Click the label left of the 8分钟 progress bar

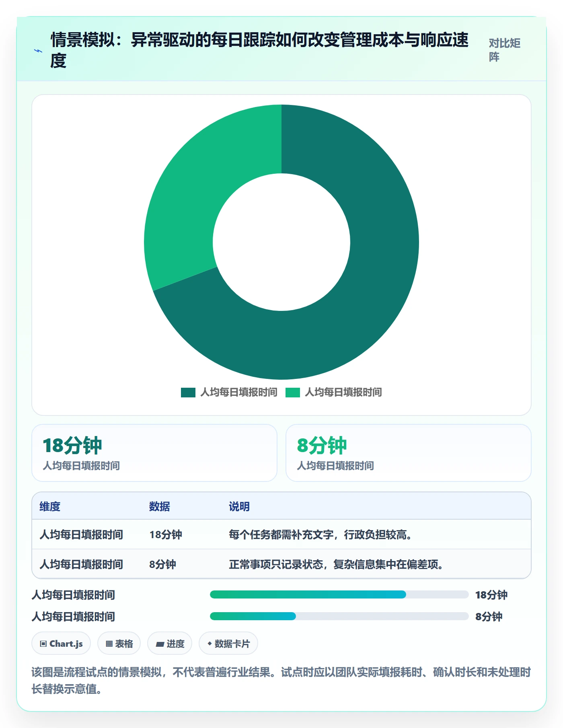pyautogui.click(x=73, y=617)
